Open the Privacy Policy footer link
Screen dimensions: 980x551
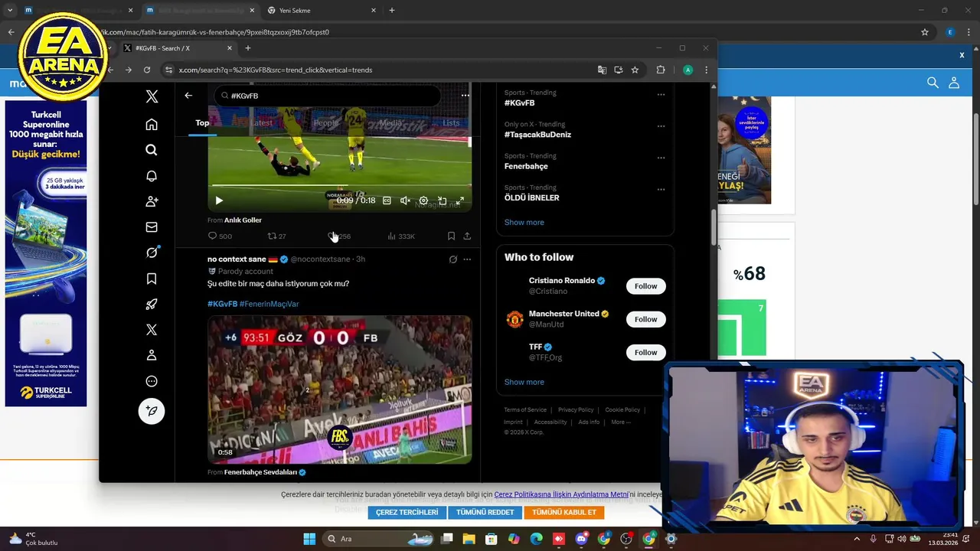tap(576, 410)
